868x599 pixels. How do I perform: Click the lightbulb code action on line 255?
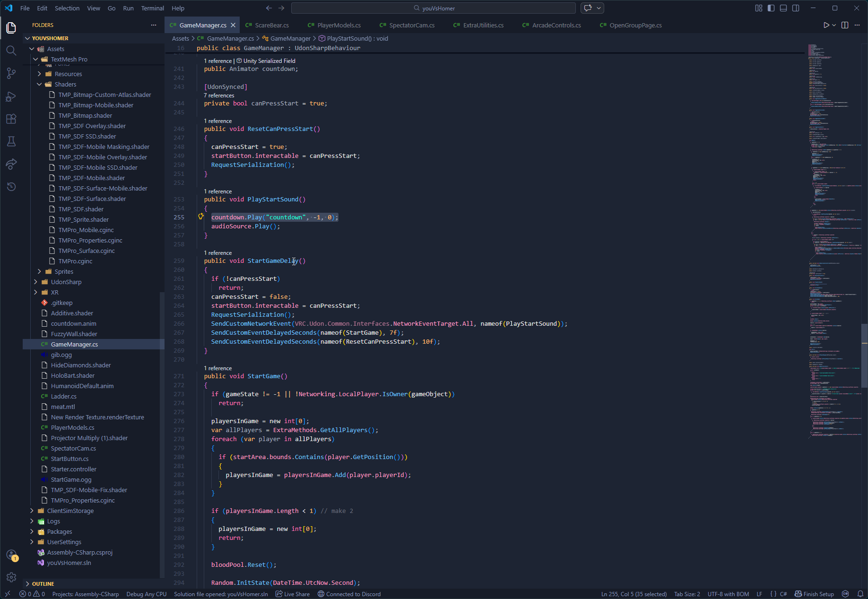click(201, 217)
